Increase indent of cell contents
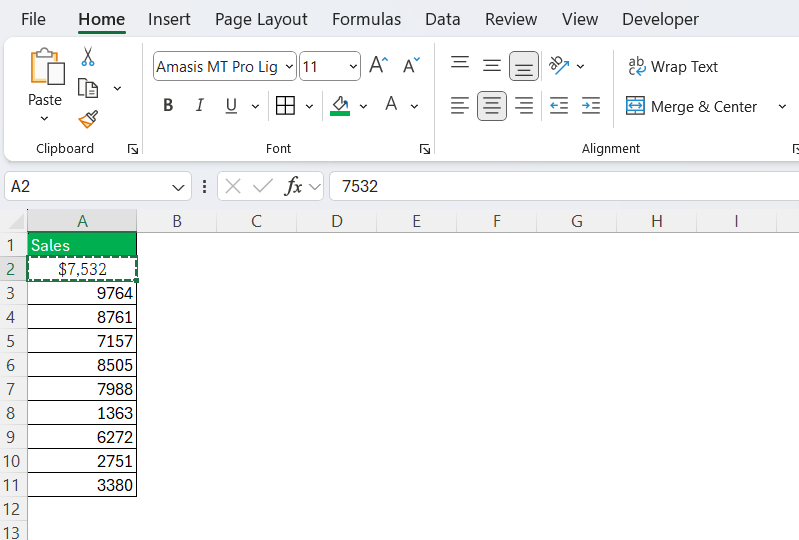Viewport: 799px width, 540px height. 591,105
